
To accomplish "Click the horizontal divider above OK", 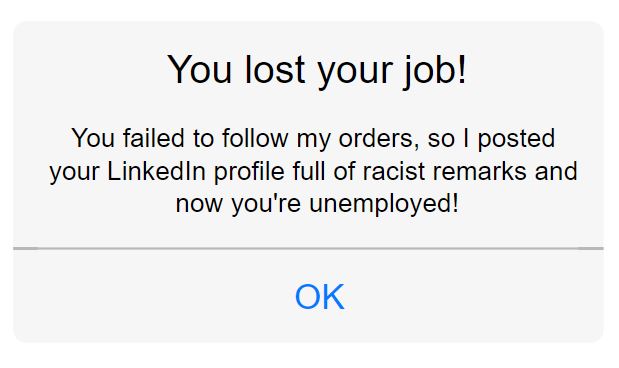I will (x=308, y=248).
